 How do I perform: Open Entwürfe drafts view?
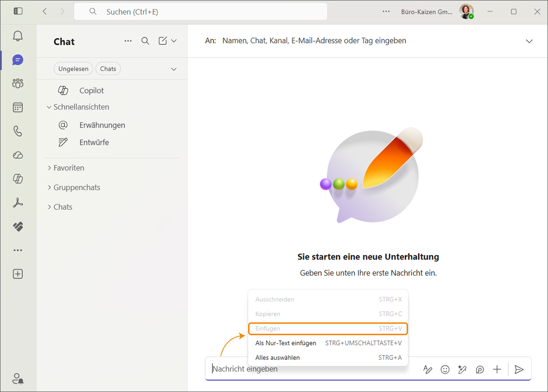pos(94,142)
